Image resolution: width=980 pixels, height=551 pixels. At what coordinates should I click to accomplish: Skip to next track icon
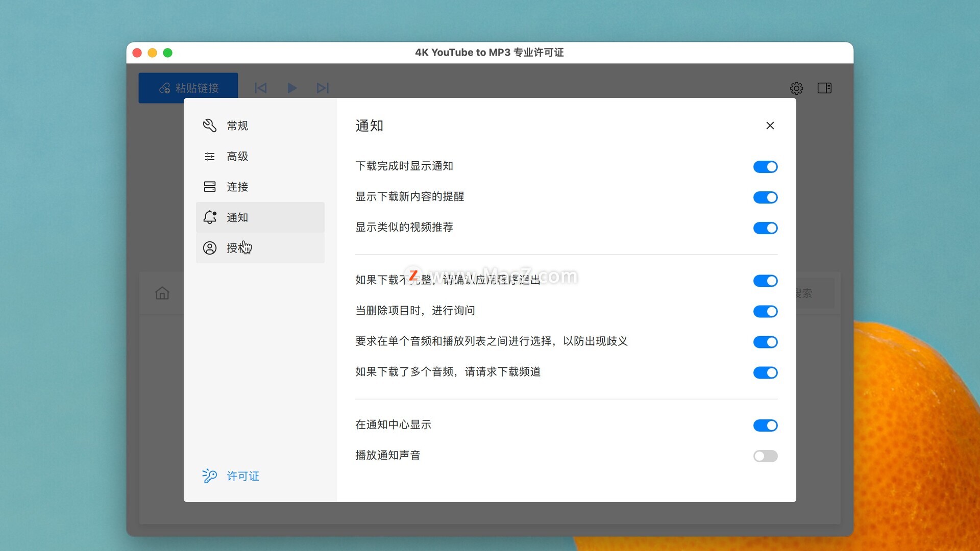pos(323,88)
